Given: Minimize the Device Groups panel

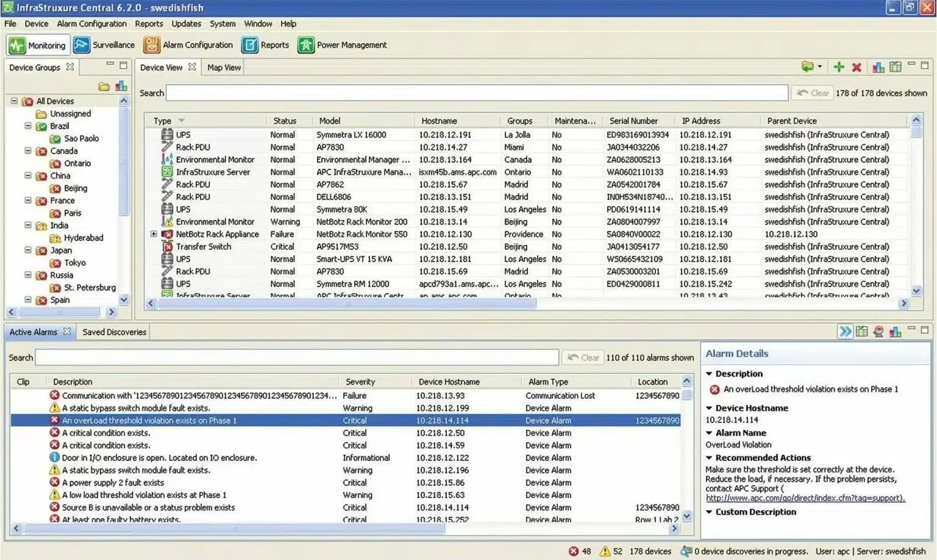Looking at the screenshot, I should [110, 64].
